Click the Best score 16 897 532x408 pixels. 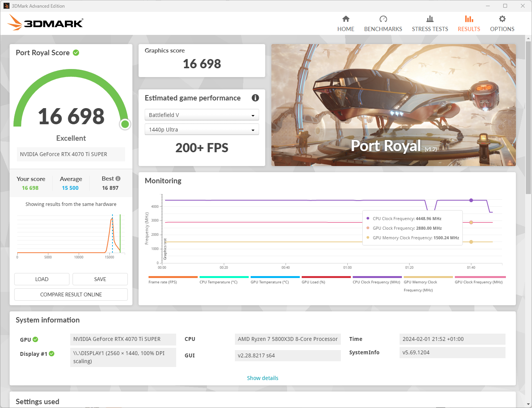tap(110, 188)
